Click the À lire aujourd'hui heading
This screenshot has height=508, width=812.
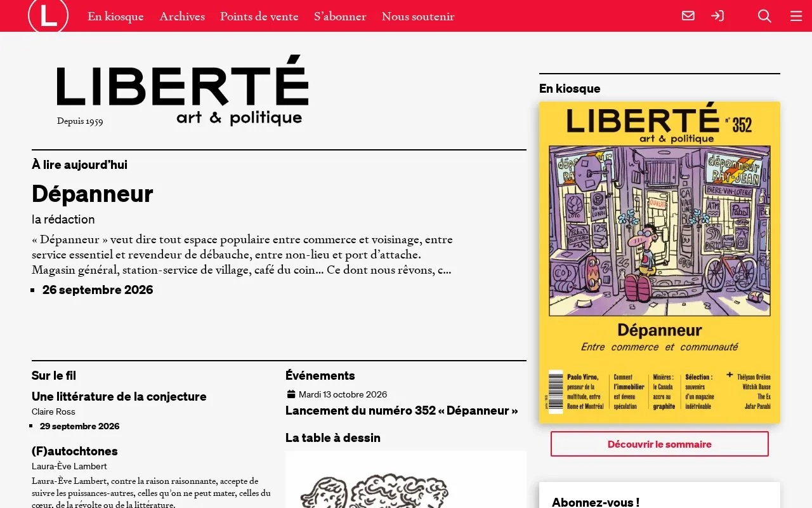79,164
